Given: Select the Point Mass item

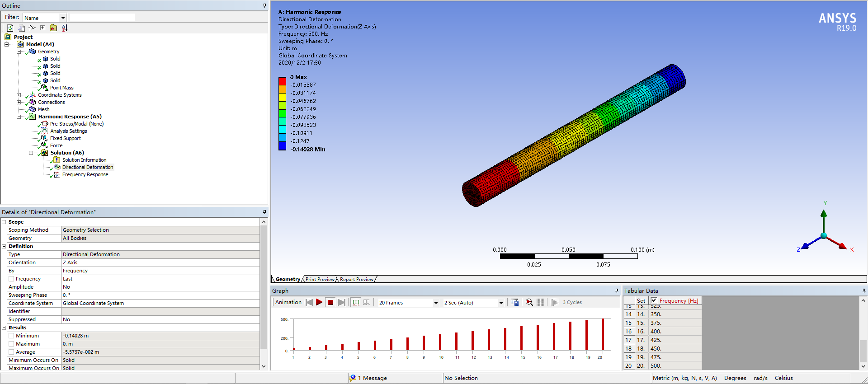Looking at the screenshot, I should (61, 88).
